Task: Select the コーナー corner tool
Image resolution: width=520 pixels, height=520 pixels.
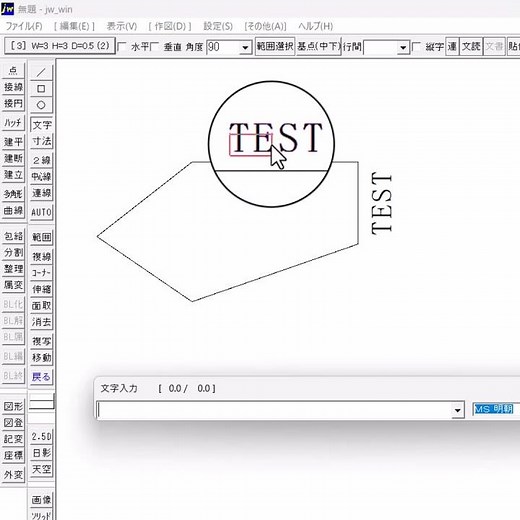Action: coord(42,273)
